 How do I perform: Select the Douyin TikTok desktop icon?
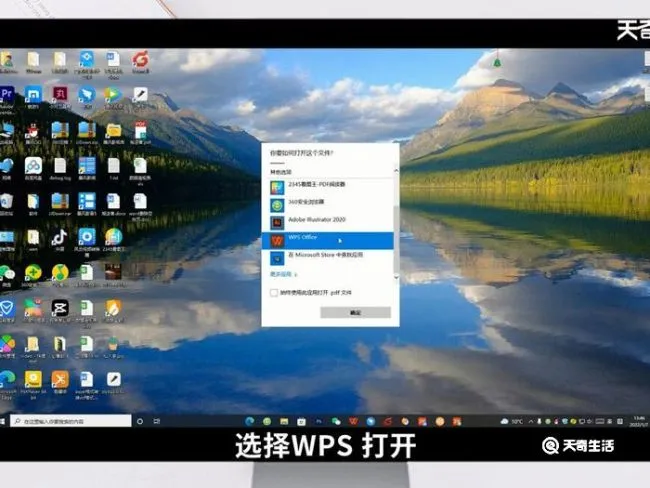[x=60, y=237]
